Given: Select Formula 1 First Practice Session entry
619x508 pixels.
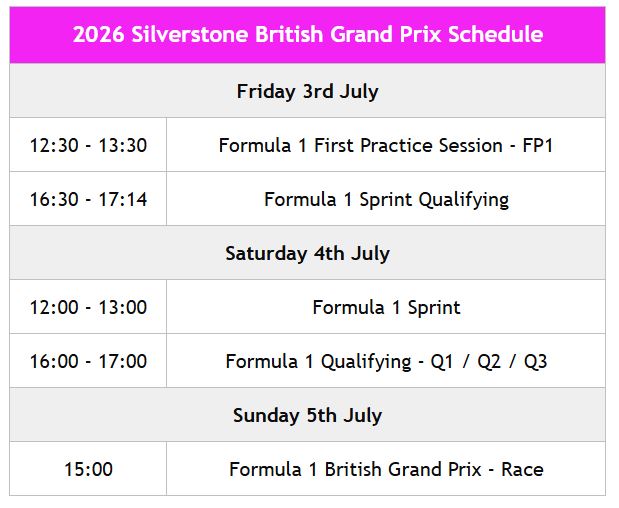Looking at the screenshot, I should coord(386,146).
